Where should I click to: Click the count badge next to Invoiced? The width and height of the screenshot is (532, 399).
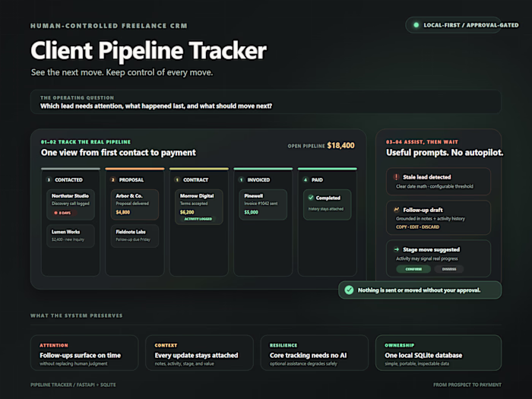click(241, 180)
